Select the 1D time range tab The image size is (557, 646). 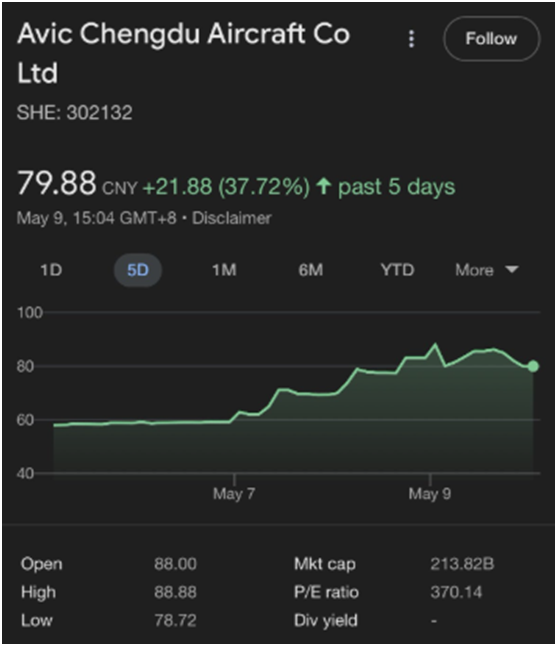click(x=51, y=270)
